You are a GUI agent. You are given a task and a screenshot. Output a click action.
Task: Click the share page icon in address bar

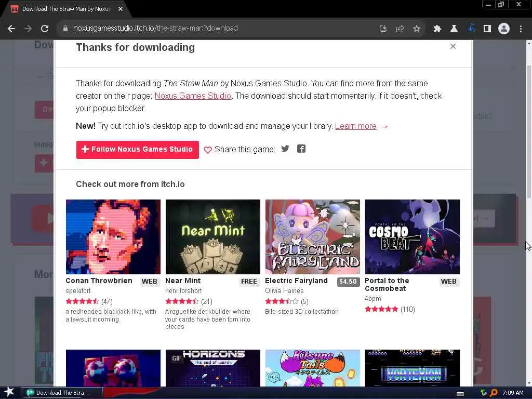pos(400,29)
